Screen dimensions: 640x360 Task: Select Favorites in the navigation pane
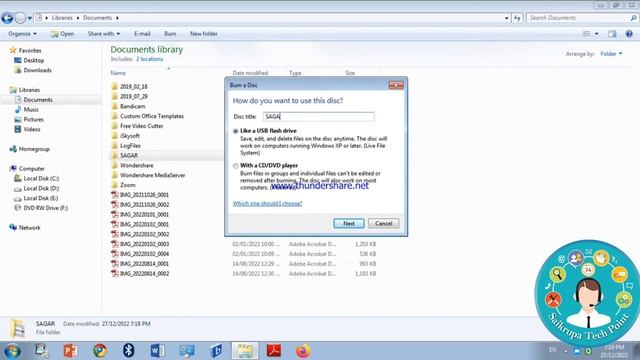point(30,51)
